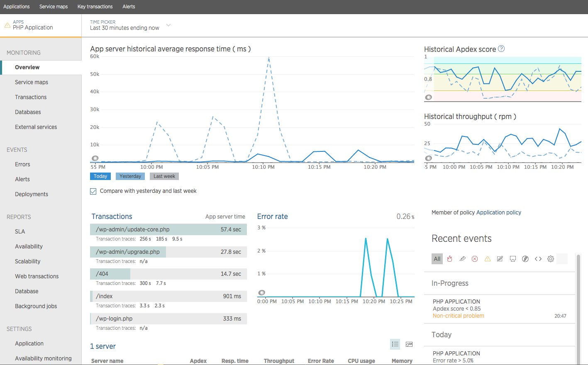The width and height of the screenshot is (588, 365).
Task: Uncheck Compare with yesterday and last week
Action: point(93,191)
